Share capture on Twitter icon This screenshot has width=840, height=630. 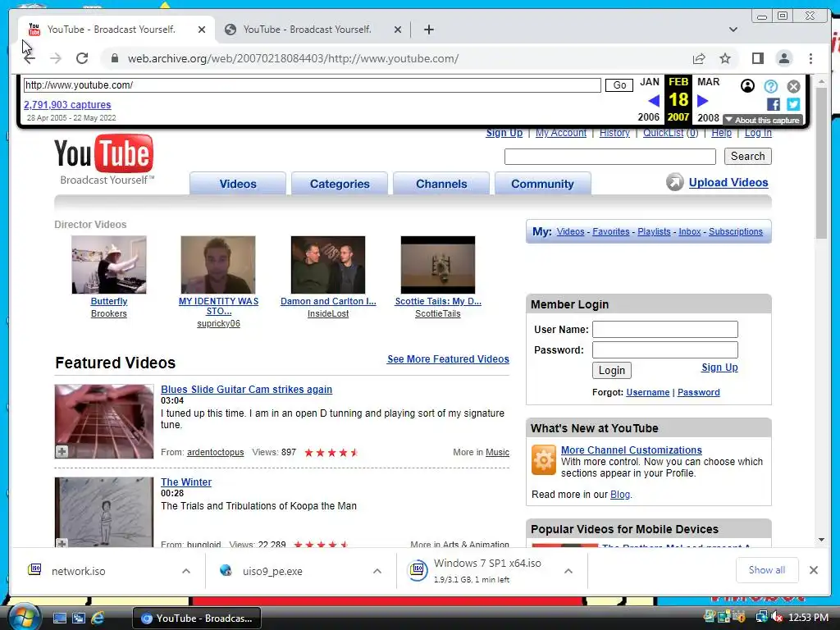pos(793,104)
